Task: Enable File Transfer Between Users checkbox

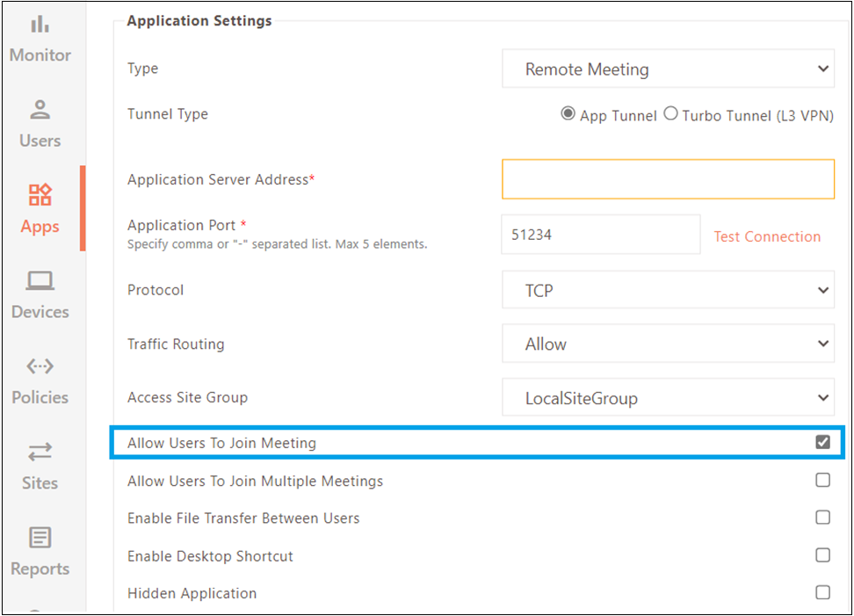Action: (822, 517)
